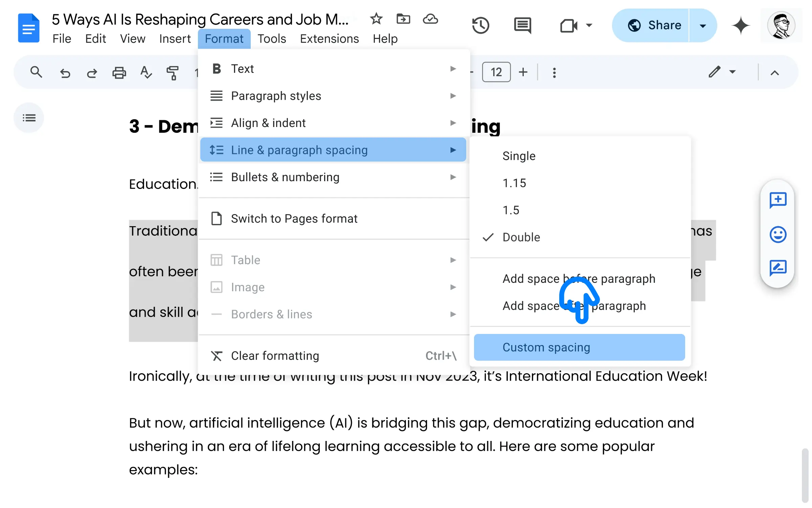Open editing mode pencil dropdown

click(722, 72)
